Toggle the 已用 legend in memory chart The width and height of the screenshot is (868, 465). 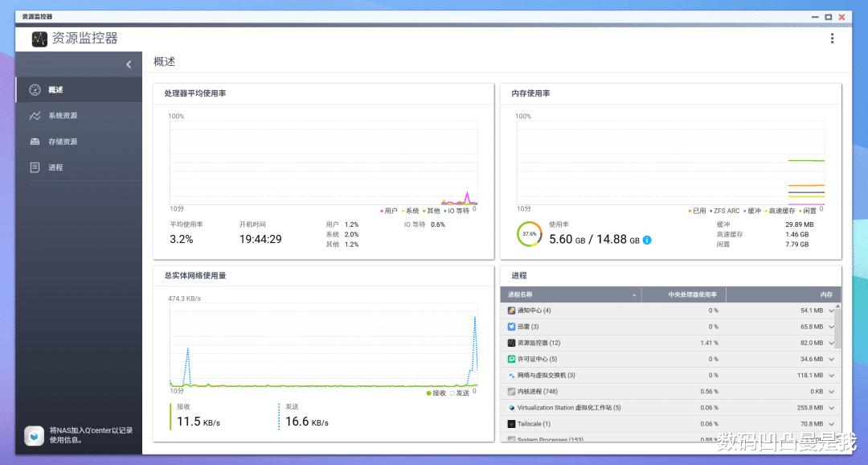(x=697, y=211)
